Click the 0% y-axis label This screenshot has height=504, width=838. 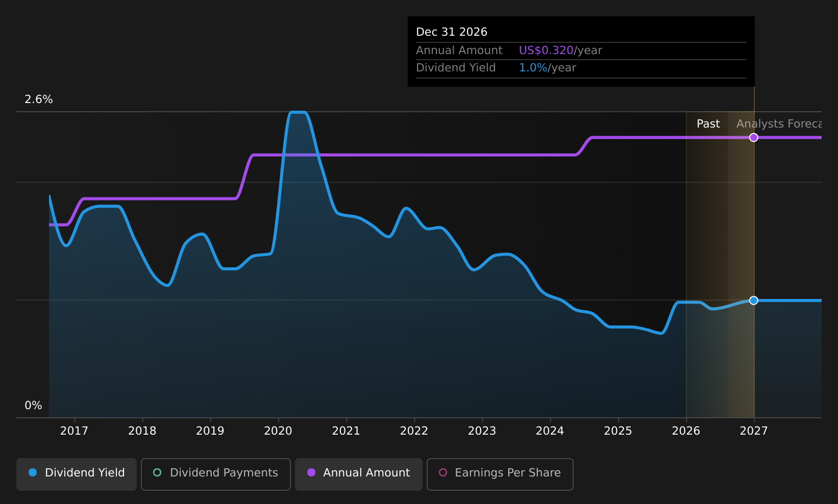pyautogui.click(x=34, y=406)
